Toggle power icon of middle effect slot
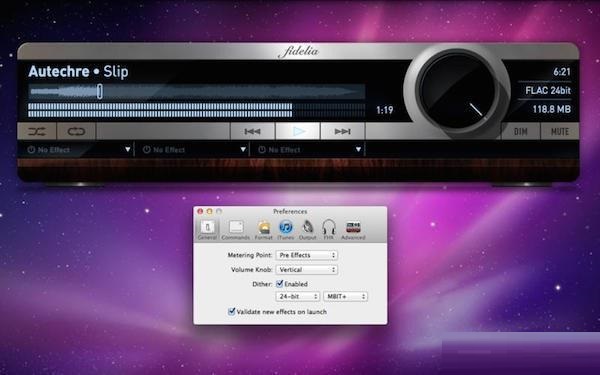Screen dimensions: 600x375 click(147, 150)
